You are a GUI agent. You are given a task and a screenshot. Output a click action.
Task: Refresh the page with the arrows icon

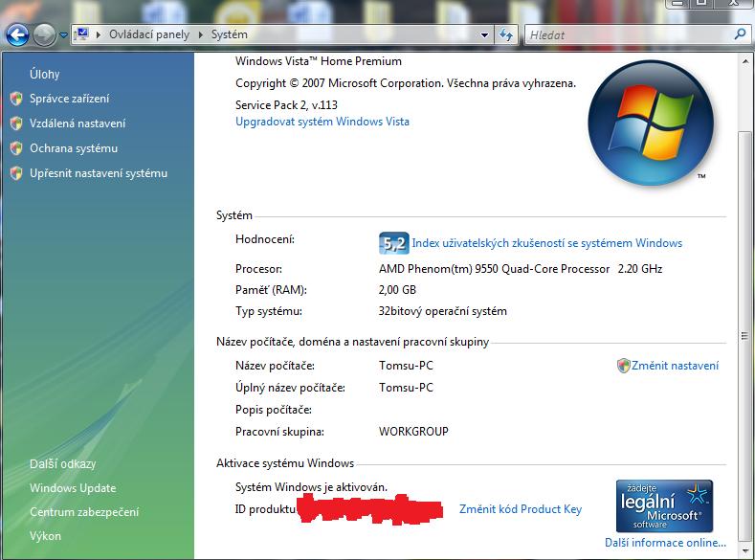pyautogui.click(x=505, y=34)
